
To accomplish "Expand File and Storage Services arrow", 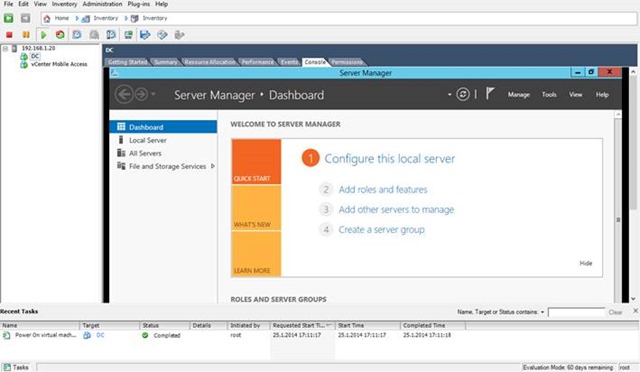I will (x=213, y=166).
